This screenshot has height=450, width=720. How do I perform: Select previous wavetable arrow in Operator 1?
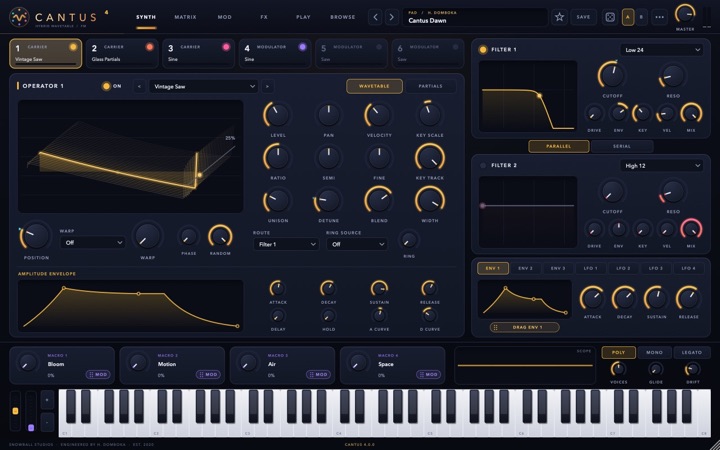(x=140, y=86)
